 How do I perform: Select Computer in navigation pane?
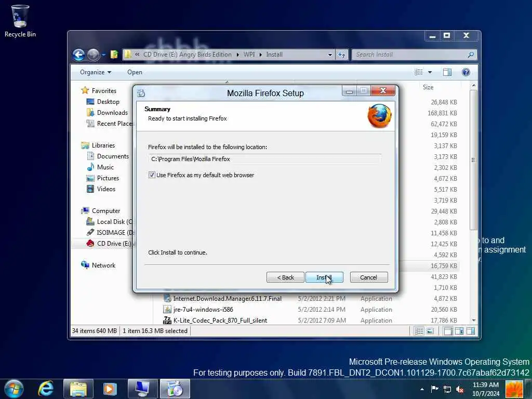tap(105, 211)
